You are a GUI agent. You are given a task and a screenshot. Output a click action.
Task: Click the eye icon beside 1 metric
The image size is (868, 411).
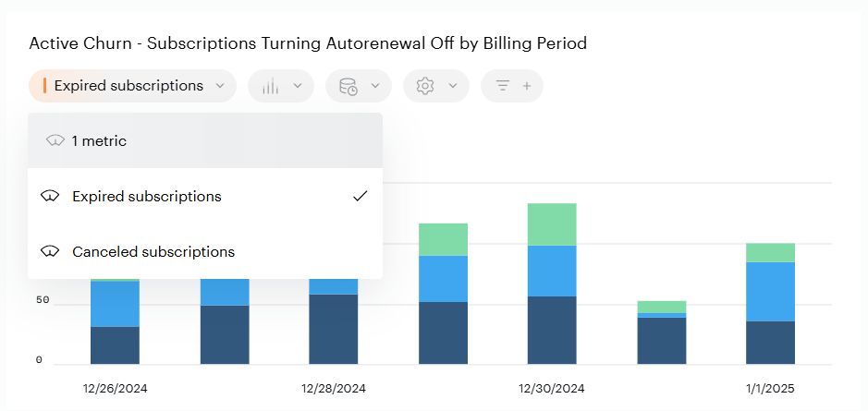pyautogui.click(x=55, y=141)
